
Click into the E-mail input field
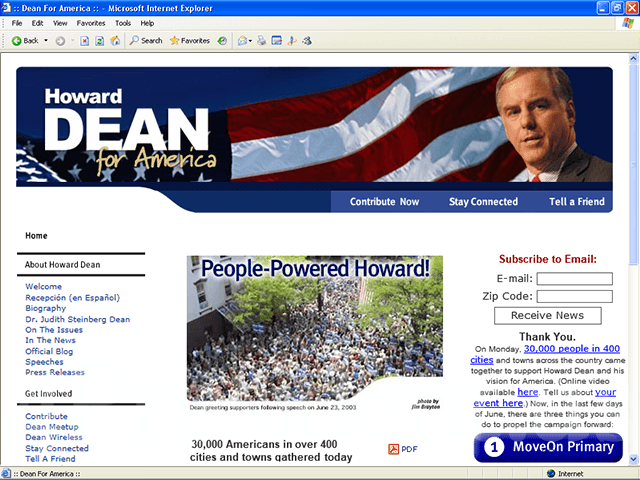(575, 279)
